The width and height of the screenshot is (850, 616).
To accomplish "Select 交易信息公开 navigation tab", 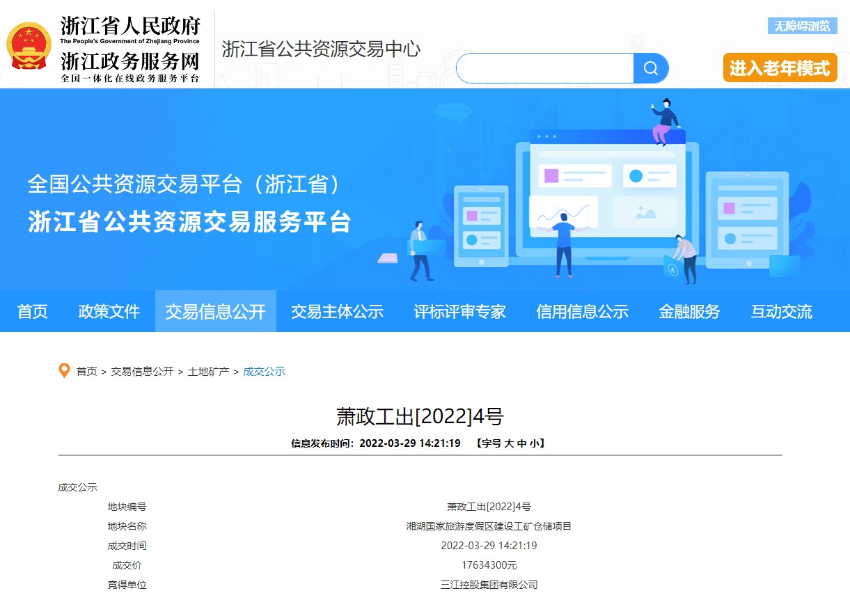I will 215,312.
